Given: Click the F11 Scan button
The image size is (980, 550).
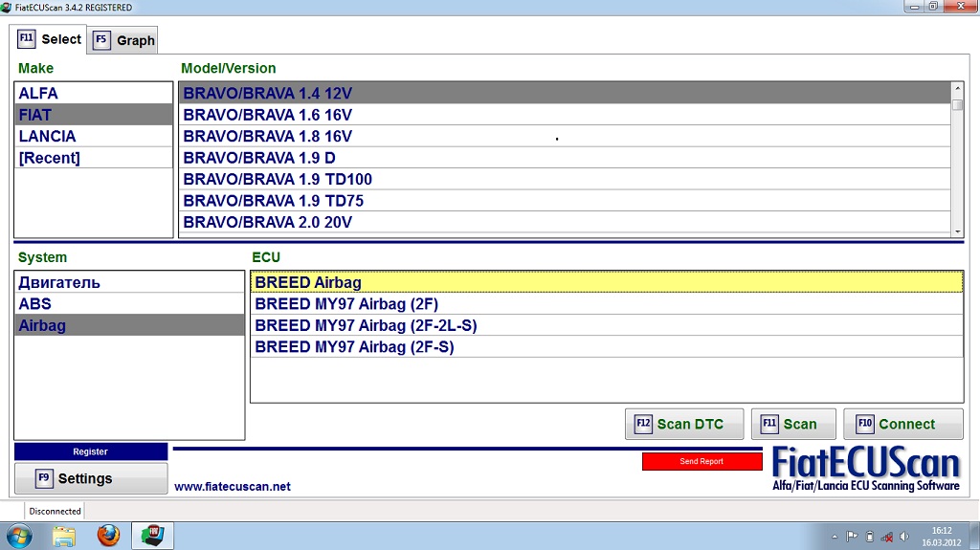Looking at the screenshot, I should point(793,425).
